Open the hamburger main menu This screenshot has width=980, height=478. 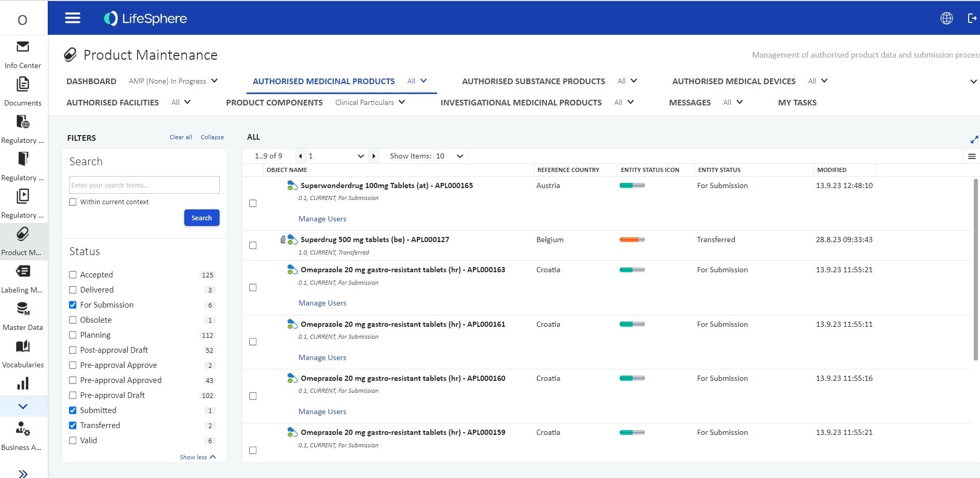pyautogui.click(x=72, y=18)
